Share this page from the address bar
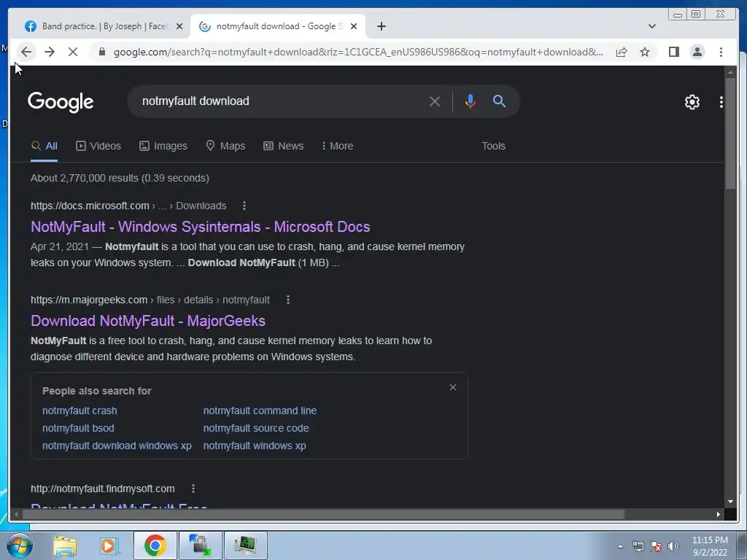The height and width of the screenshot is (560, 747). pos(622,52)
